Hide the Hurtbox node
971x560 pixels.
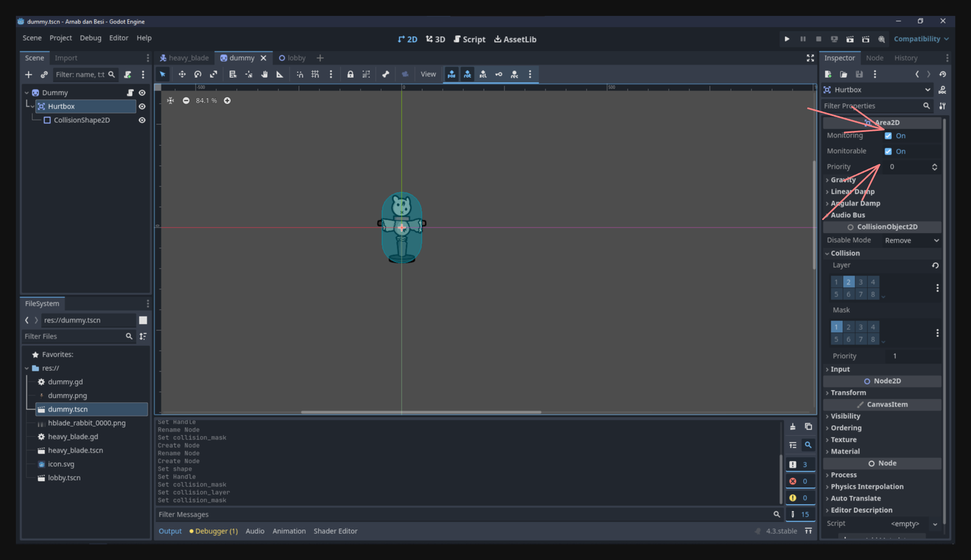click(x=142, y=106)
